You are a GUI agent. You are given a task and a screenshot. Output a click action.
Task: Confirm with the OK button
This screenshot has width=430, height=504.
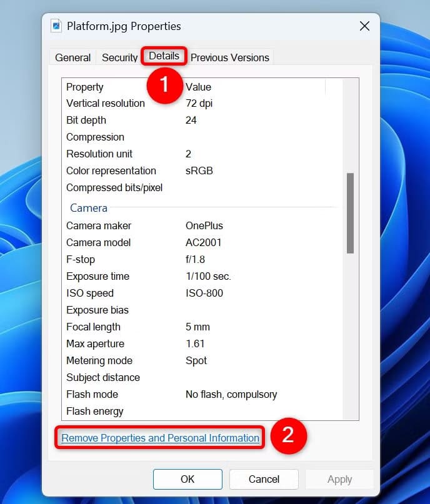[187, 479]
